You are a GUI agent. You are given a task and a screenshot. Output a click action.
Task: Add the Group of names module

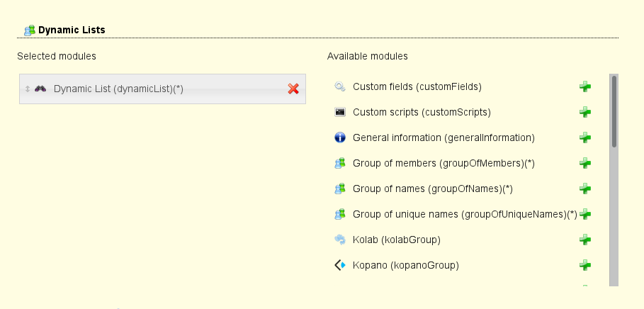click(584, 189)
